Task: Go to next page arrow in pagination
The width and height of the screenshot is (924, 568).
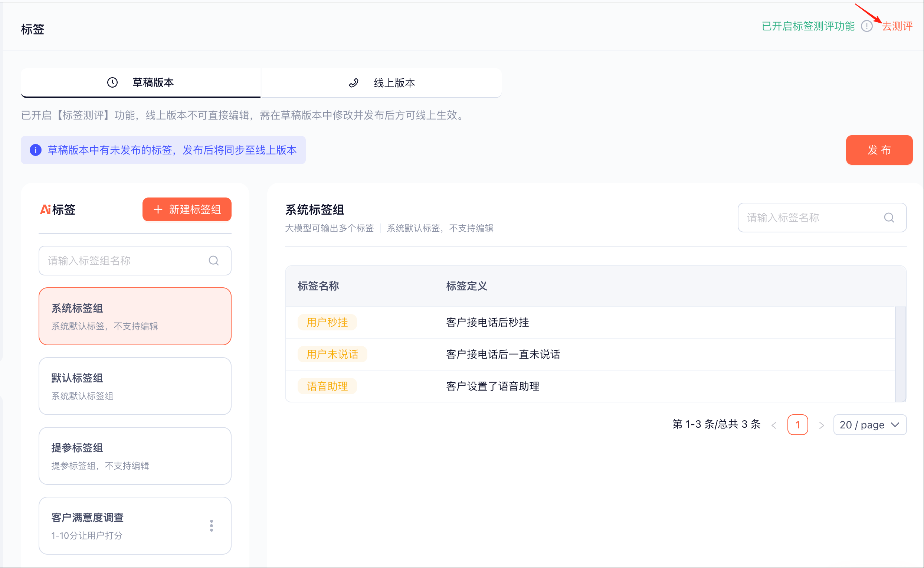Action: pos(822,425)
